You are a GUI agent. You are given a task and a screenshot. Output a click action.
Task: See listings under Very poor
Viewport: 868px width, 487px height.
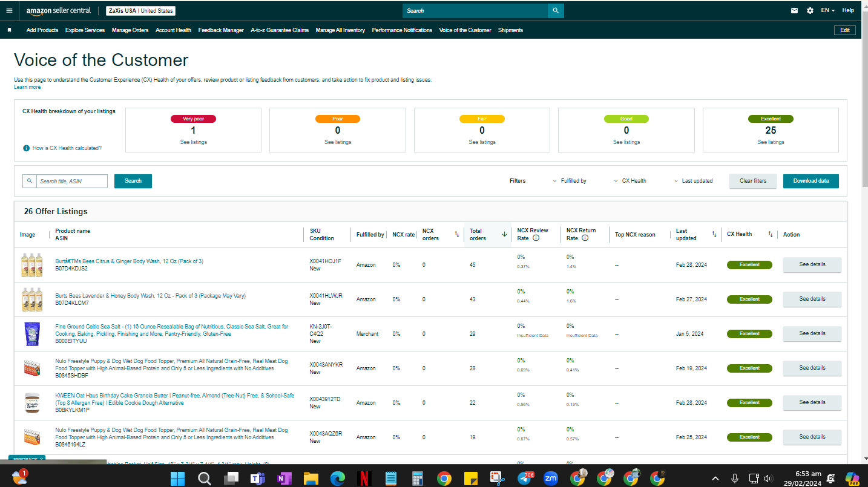193,142
